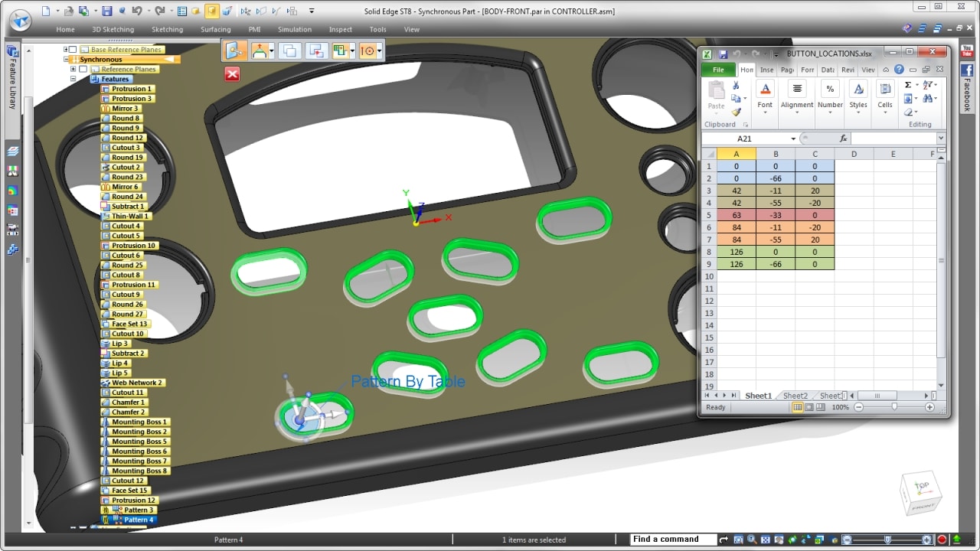Click the Excel Find & Select binoculars

(x=927, y=98)
